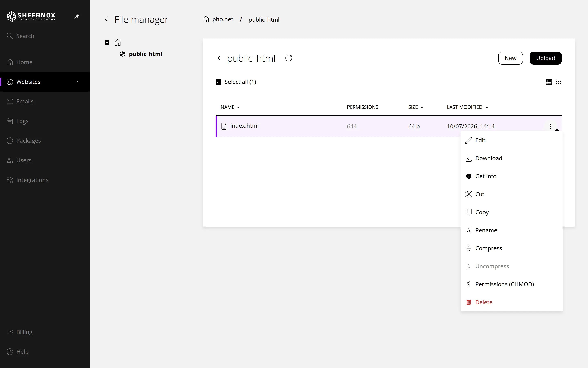The height and width of the screenshot is (368, 588).
Task: Choose Compress from context menu
Action: [511, 248]
